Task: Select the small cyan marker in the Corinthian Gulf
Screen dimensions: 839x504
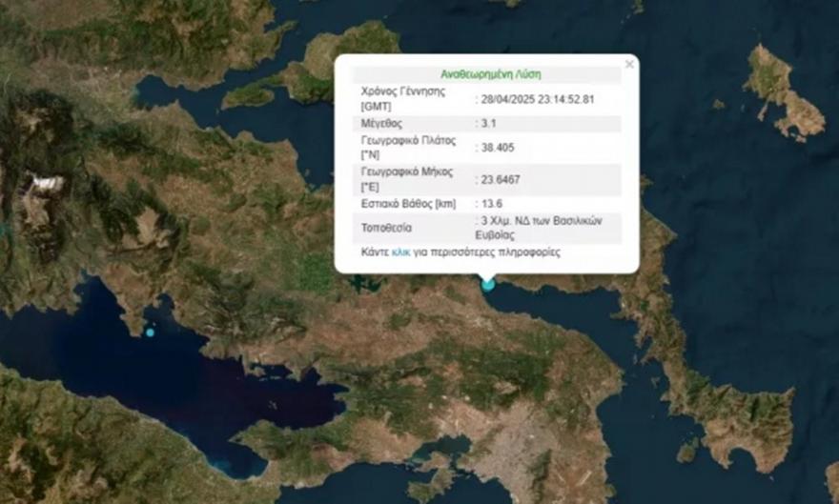Action: tap(150, 332)
